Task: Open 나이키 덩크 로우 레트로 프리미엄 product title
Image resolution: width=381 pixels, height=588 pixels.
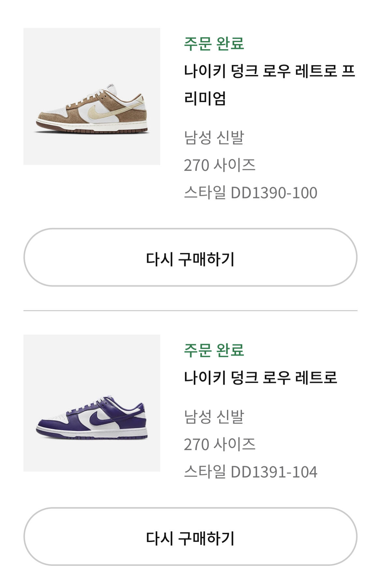Action: (x=270, y=84)
